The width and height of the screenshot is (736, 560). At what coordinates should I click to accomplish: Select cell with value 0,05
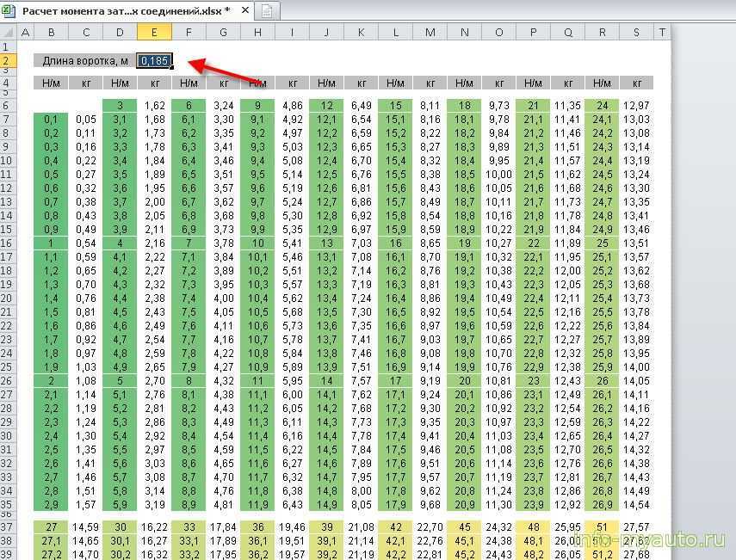click(86, 120)
